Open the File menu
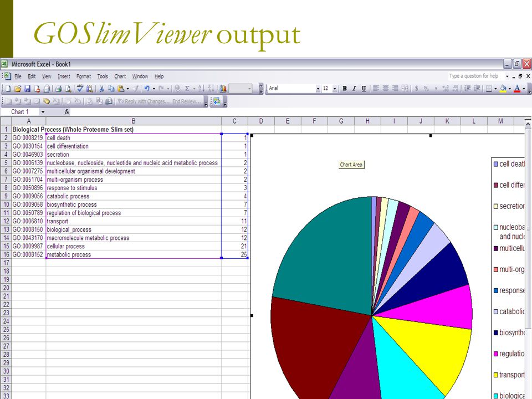 coord(18,76)
